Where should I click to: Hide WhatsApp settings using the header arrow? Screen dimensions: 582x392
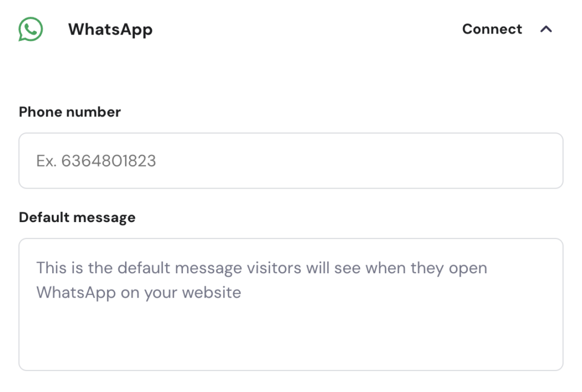click(x=546, y=29)
